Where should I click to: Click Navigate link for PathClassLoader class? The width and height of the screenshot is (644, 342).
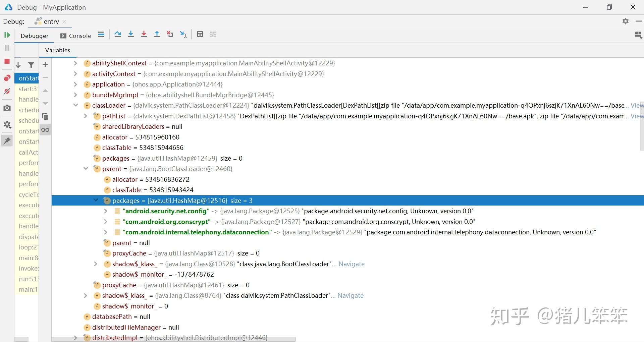click(350, 295)
